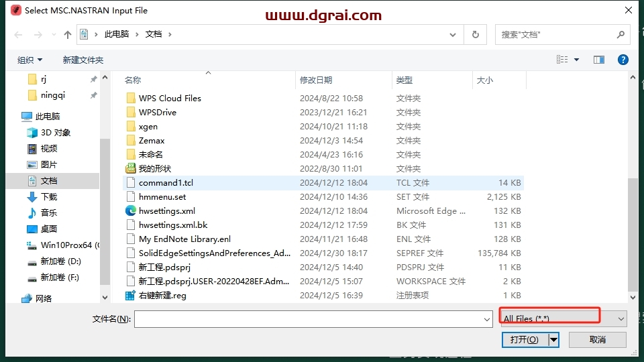644x362 pixels.
Task: Click the Back navigation arrow
Action: click(x=18, y=35)
